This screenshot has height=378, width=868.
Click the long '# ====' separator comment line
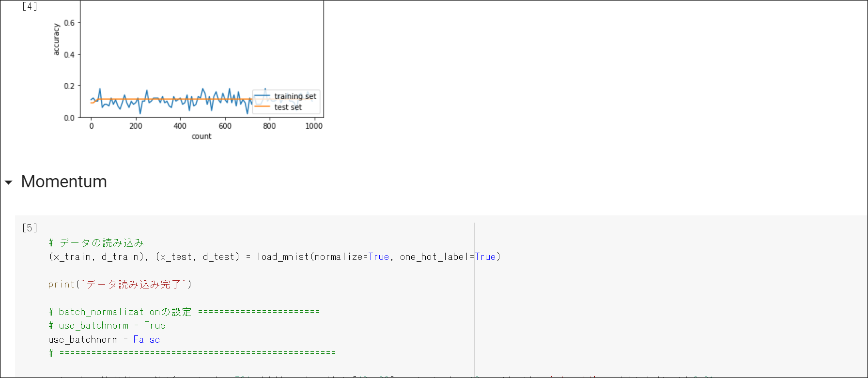pyautogui.click(x=192, y=353)
